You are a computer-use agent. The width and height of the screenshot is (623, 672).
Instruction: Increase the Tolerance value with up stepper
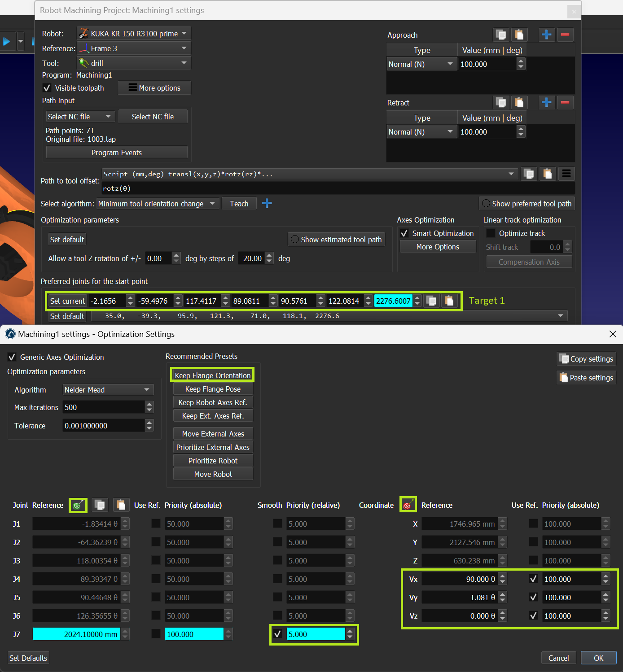149,423
